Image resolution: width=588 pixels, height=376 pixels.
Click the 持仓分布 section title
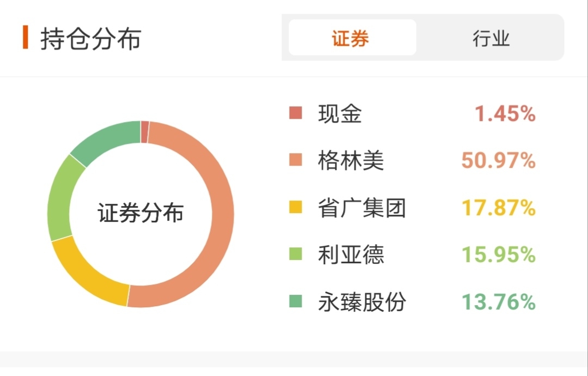91,39
